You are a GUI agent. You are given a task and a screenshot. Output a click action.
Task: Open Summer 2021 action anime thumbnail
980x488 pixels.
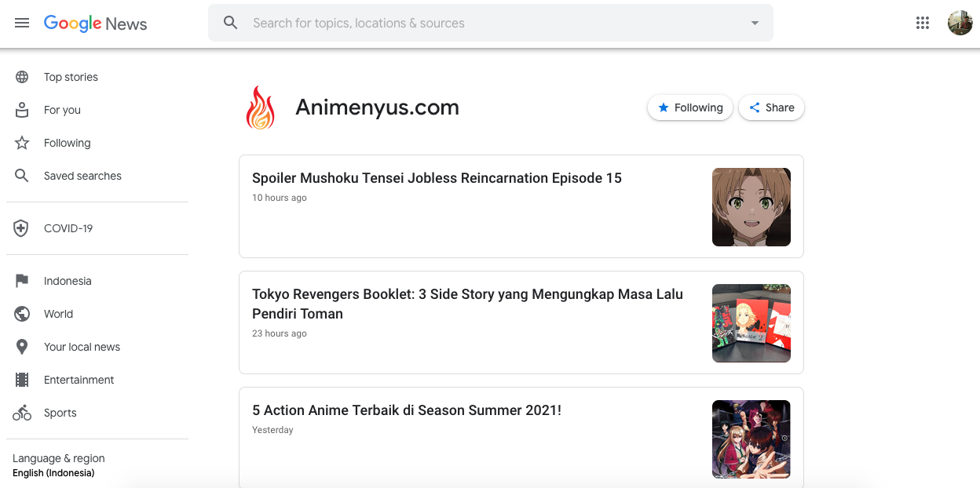click(751, 439)
